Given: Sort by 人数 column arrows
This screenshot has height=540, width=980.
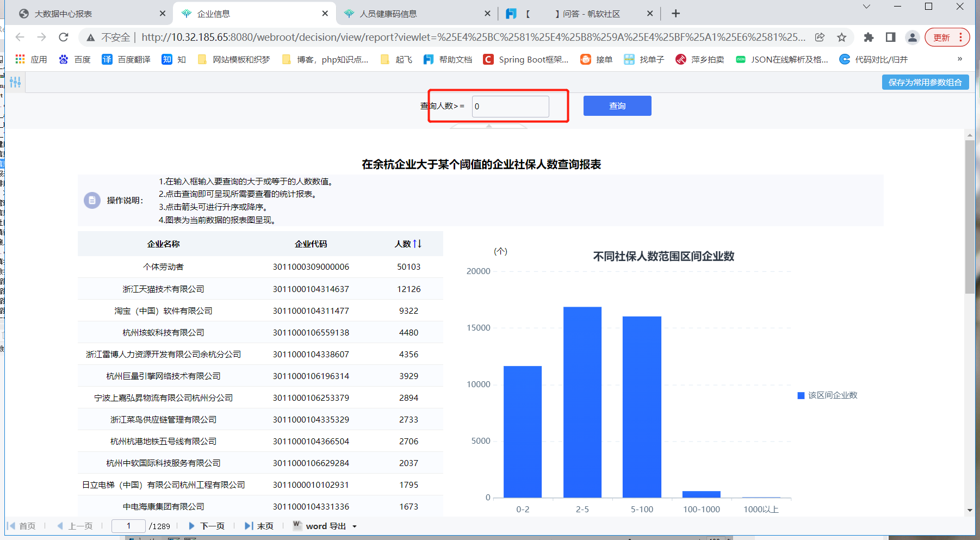Looking at the screenshot, I should point(417,244).
